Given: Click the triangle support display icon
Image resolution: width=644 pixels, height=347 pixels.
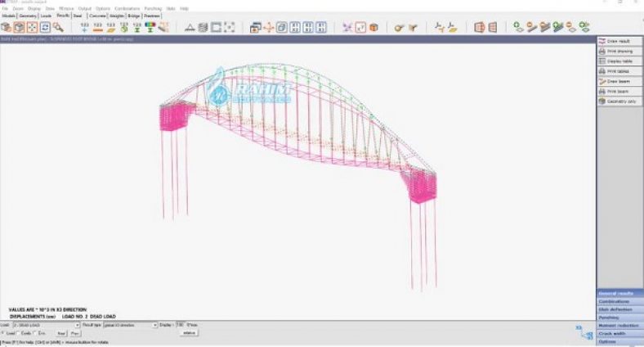Looking at the screenshot, I should tap(190, 28).
